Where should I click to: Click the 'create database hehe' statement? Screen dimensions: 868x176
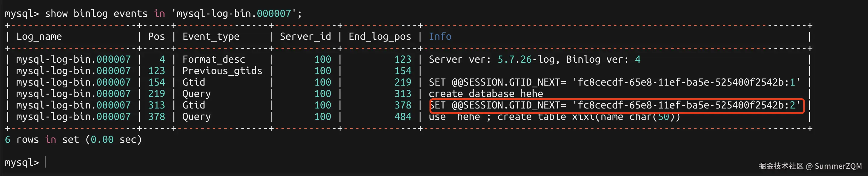(486, 94)
